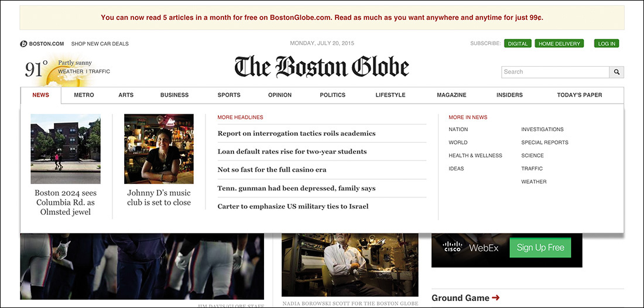Viewport: 644px width, 308px height.
Task: Open 'Carter to emphasize US military ties' headline
Action: point(293,207)
